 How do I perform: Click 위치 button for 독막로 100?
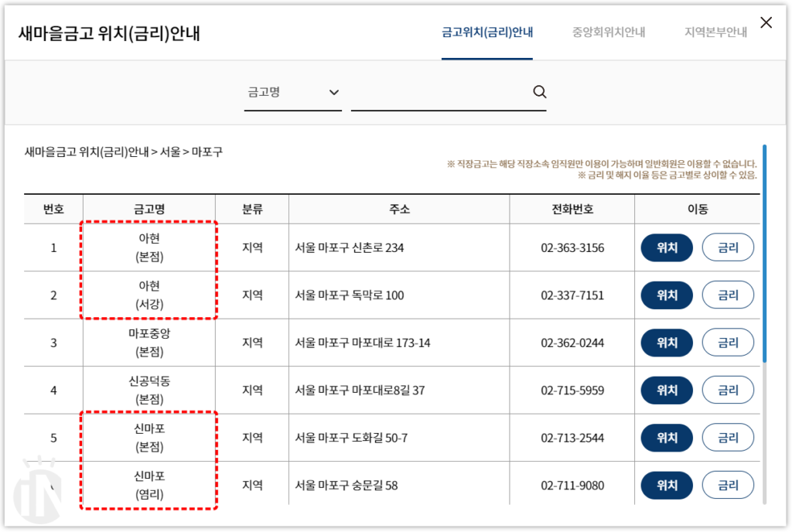[x=667, y=295]
